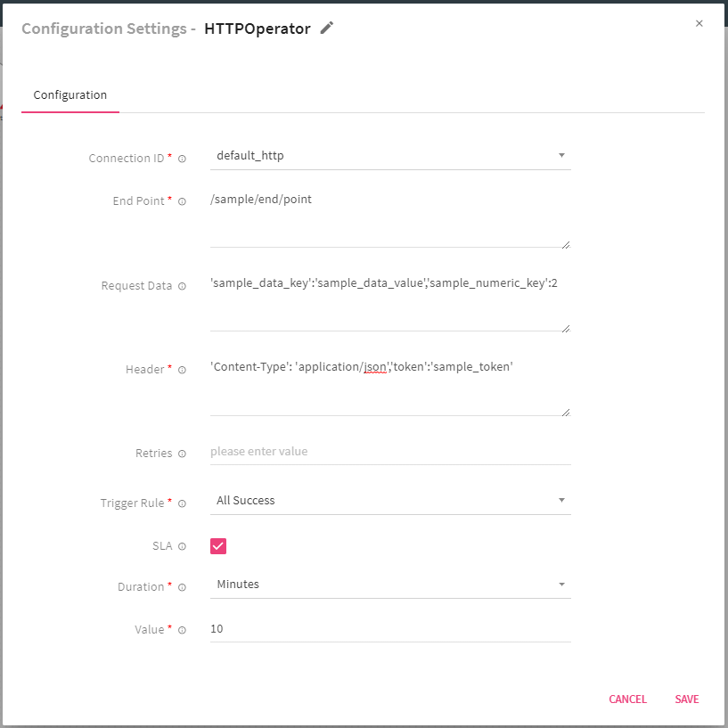Open the Duration dropdown showing Minutes

coord(561,584)
